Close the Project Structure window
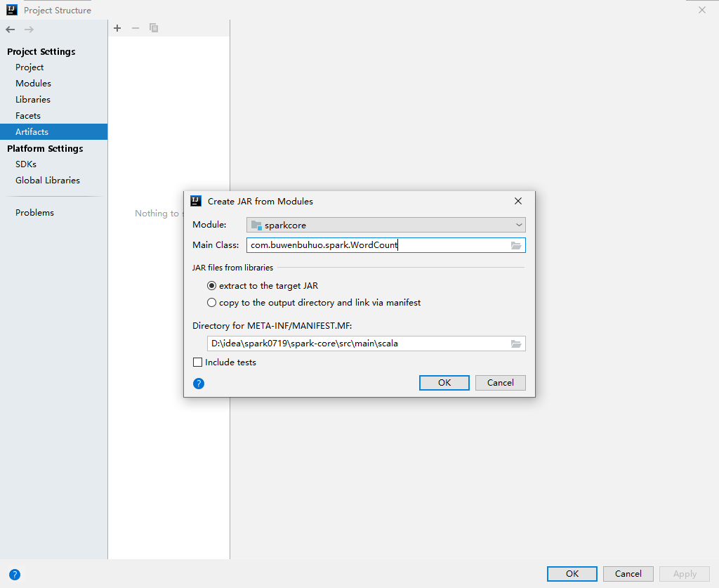Viewport: 719px width, 588px height. [702, 10]
